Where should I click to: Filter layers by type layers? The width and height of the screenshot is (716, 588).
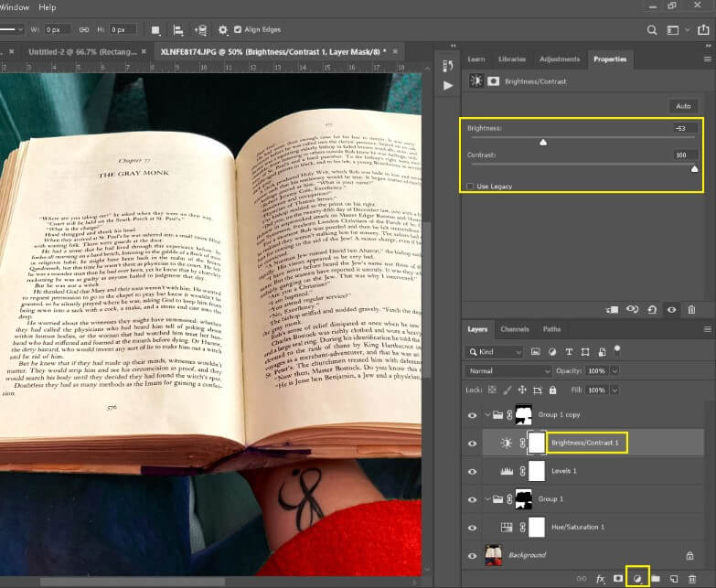[569, 352]
